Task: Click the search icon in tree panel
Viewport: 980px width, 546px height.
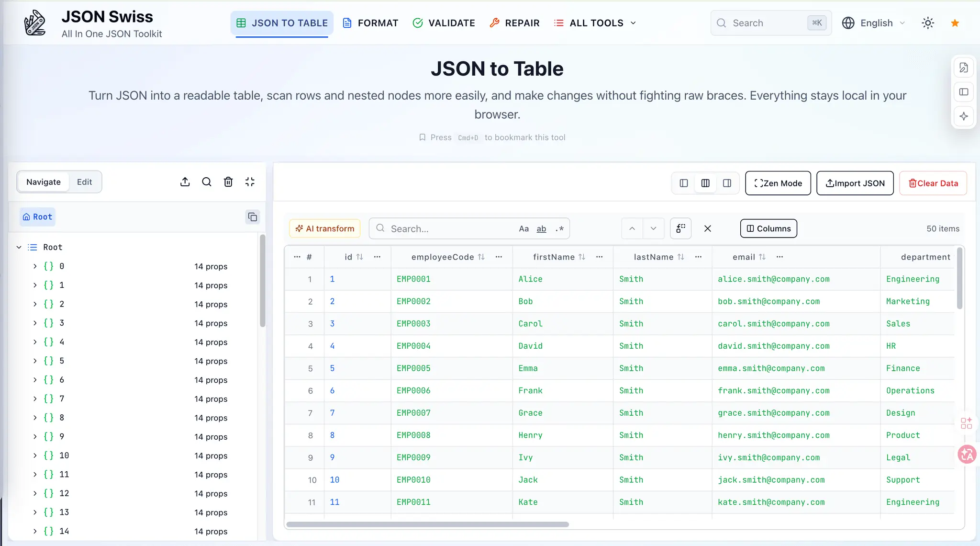Action: pos(207,182)
